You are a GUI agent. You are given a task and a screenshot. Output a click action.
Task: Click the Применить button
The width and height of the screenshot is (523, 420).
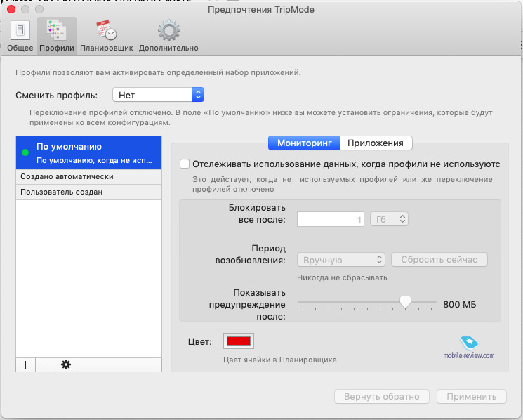point(472,396)
